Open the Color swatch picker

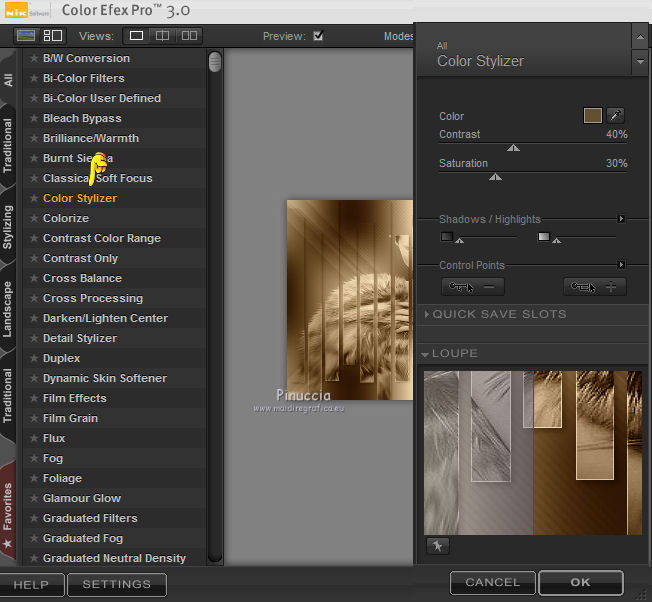point(593,116)
